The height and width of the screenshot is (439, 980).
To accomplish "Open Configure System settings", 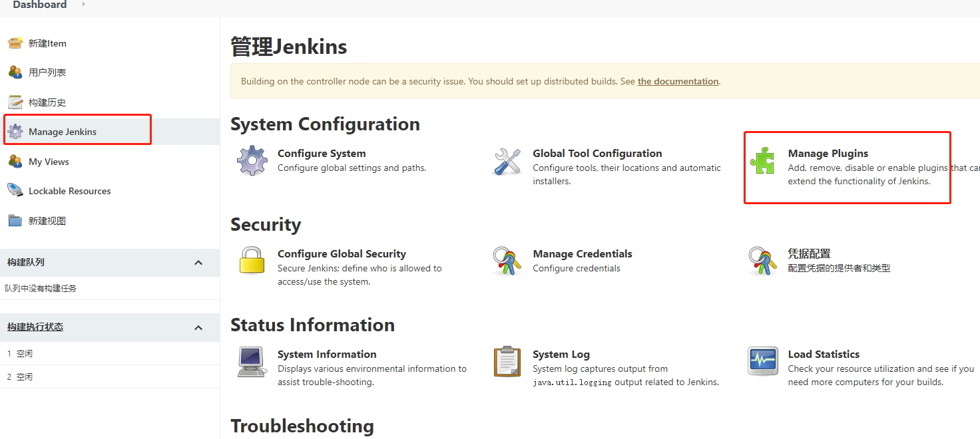I will click(322, 154).
